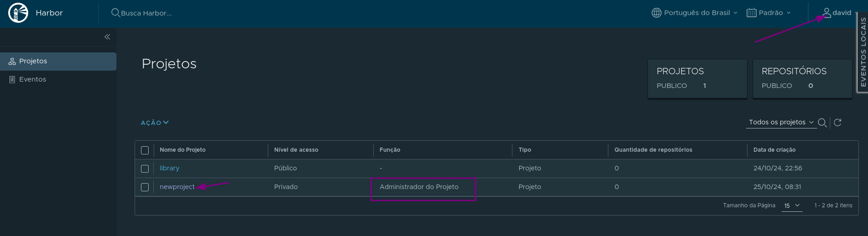This screenshot has height=236, width=868.
Task: Refresh the project list
Action: [838, 123]
